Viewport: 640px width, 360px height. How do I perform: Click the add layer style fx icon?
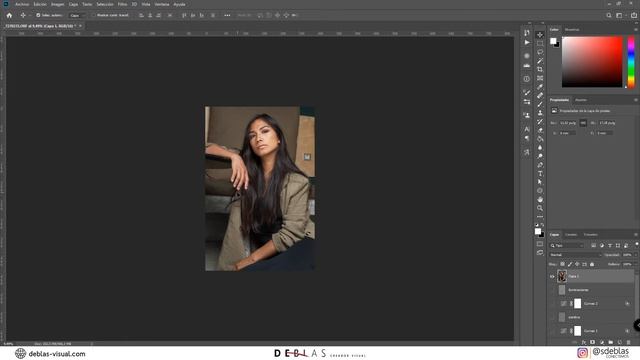coord(584,342)
